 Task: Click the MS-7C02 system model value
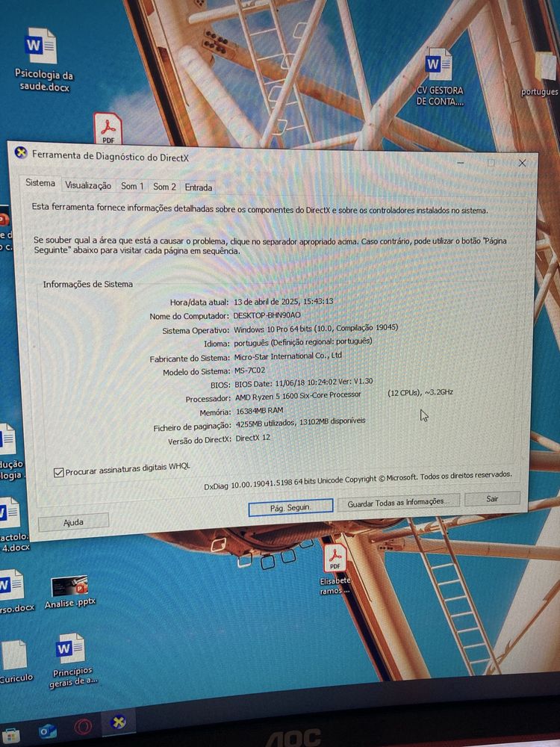[x=250, y=371]
